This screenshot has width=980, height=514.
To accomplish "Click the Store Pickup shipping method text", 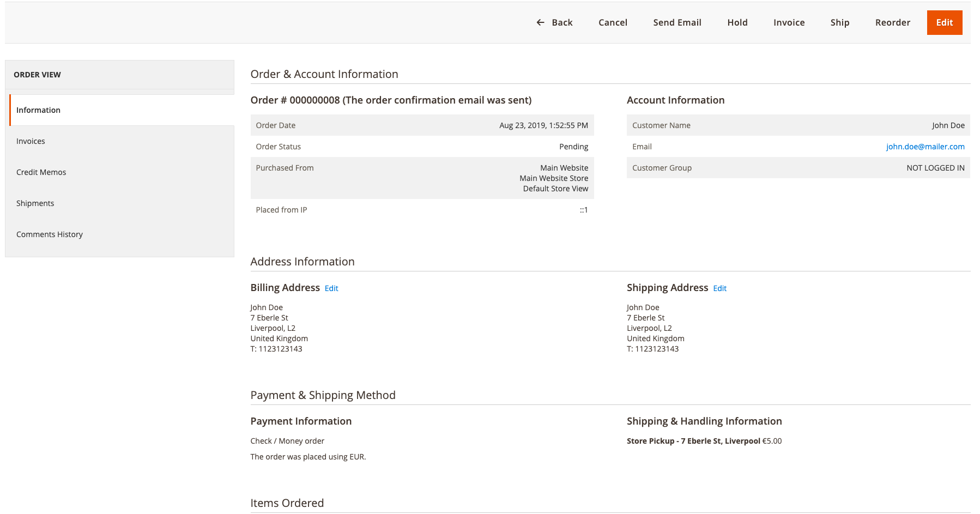I will pos(693,441).
